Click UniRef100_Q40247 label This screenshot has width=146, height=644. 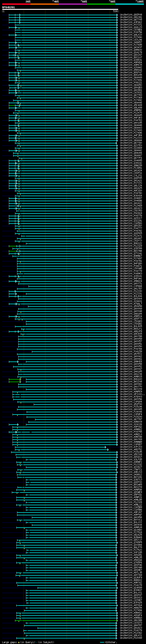(131, 55)
